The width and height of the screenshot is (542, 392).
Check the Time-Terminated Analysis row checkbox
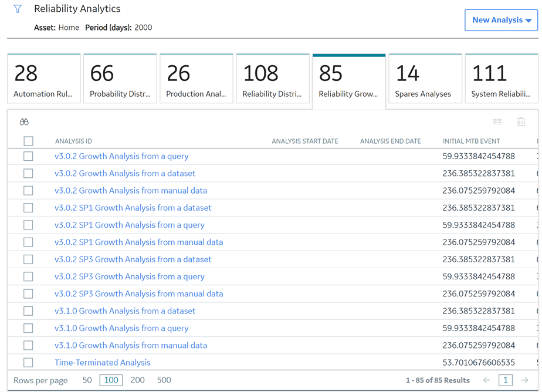[x=28, y=362]
